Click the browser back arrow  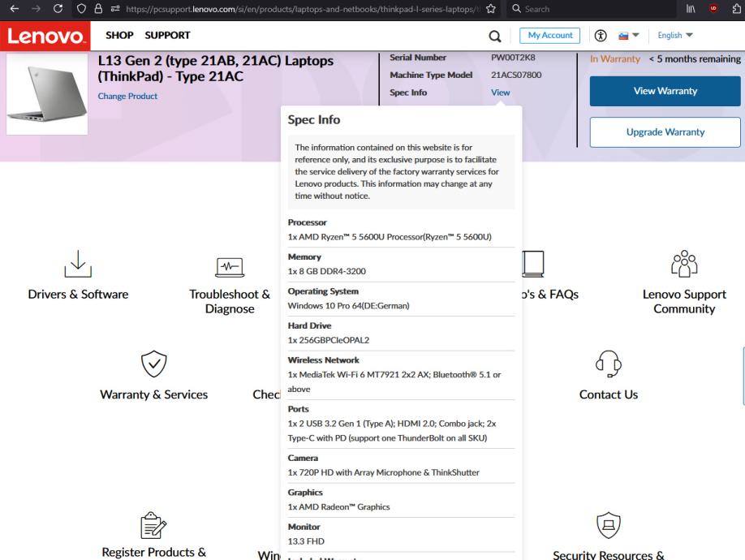click(15, 9)
